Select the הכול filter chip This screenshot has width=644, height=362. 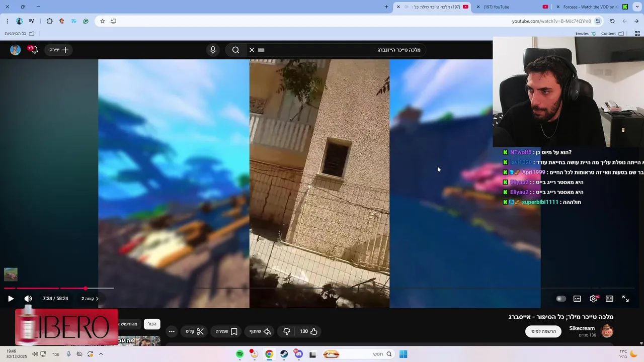coord(152,324)
